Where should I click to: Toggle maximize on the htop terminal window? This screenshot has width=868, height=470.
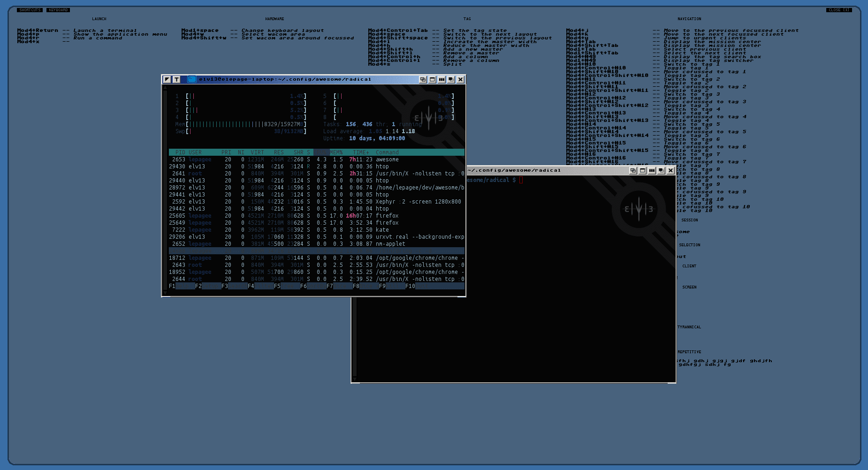(x=432, y=80)
